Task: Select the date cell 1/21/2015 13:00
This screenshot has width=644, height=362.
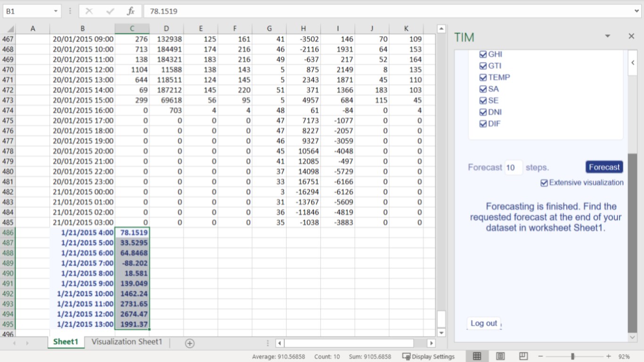Action: click(x=83, y=324)
